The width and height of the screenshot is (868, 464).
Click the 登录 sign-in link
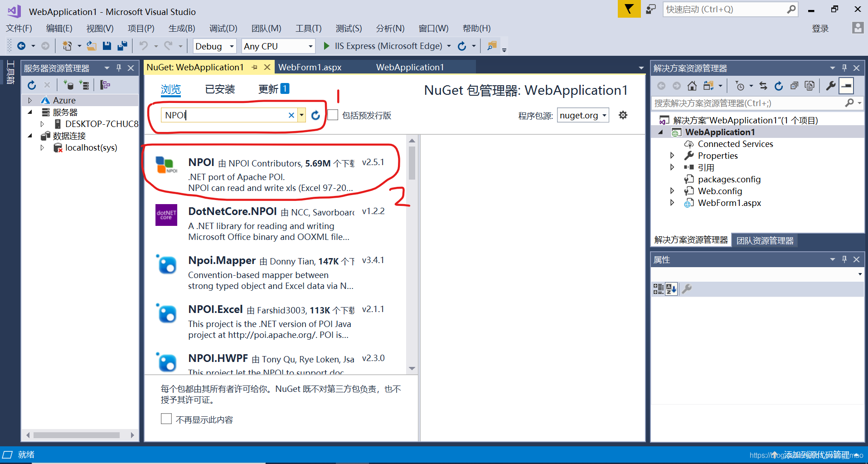pyautogui.click(x=820, y=29)
